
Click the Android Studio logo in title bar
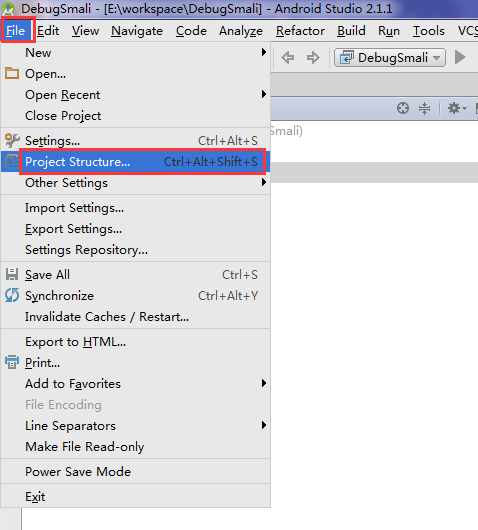8,8
